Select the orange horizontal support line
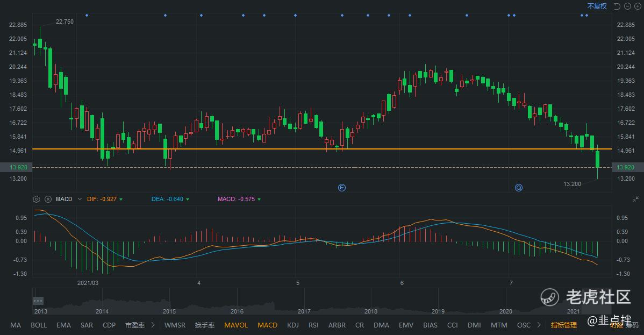 click(x=322, y=149)
